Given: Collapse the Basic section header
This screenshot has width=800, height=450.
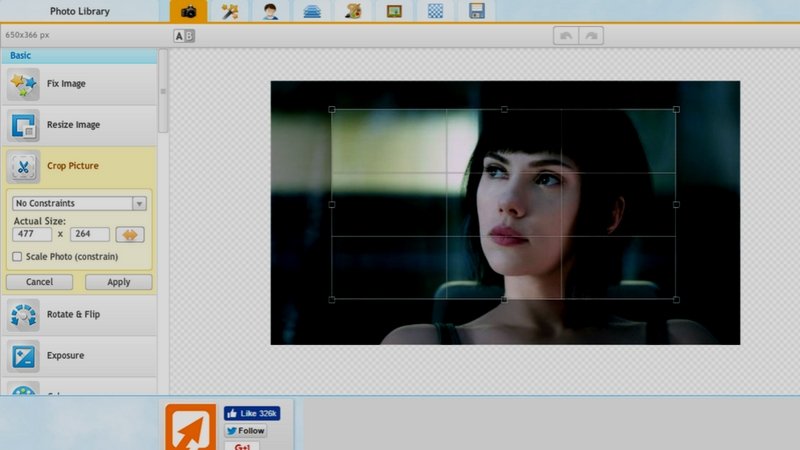Looking at the screenshot, I should pyautogui.click(x=79, y=56).
